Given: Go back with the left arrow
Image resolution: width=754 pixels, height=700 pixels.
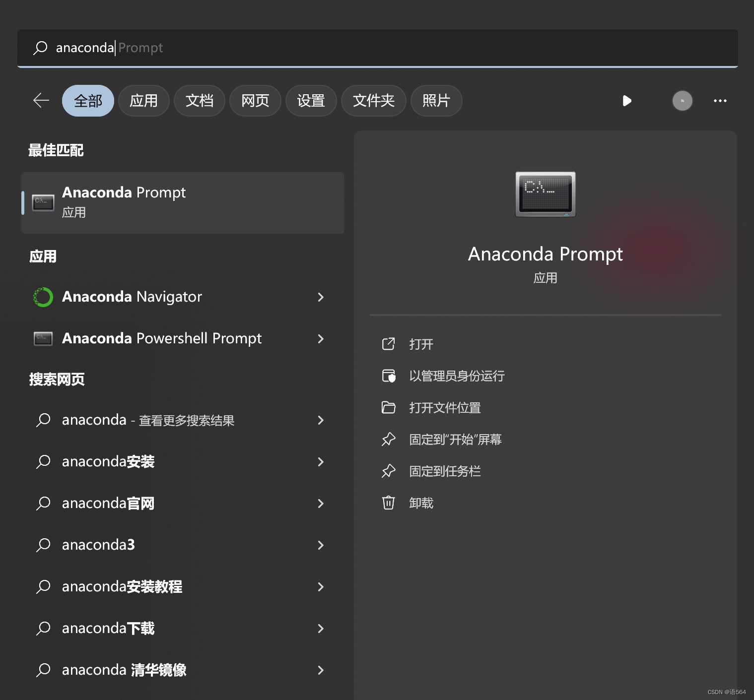Looking at the screenshot, I should [41, 101].
